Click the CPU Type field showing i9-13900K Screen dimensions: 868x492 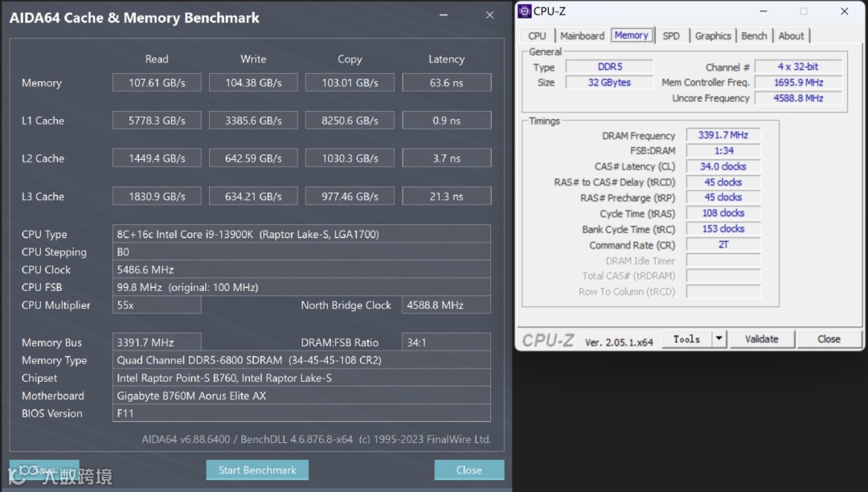tap(301, 234)
